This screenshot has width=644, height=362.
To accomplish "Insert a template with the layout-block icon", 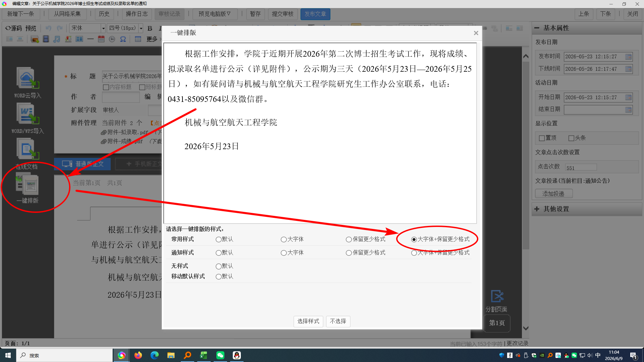I will click(x=79, y=39).
